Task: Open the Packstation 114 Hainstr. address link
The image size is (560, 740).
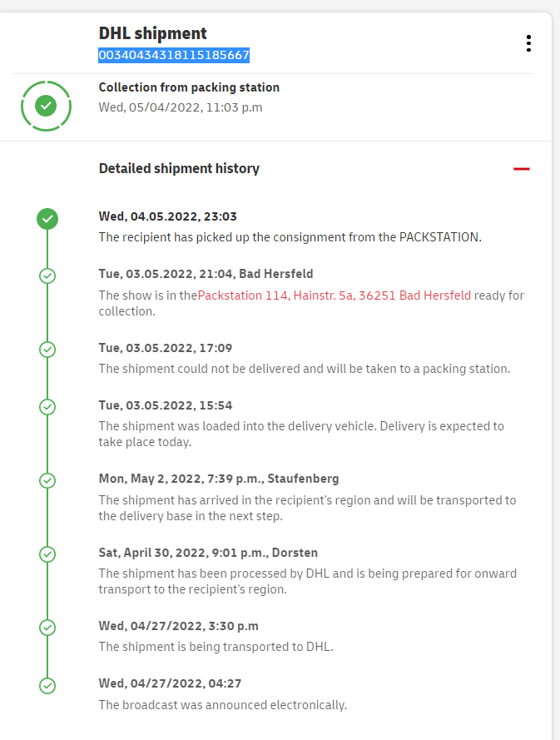Action: tap(335, 296)
